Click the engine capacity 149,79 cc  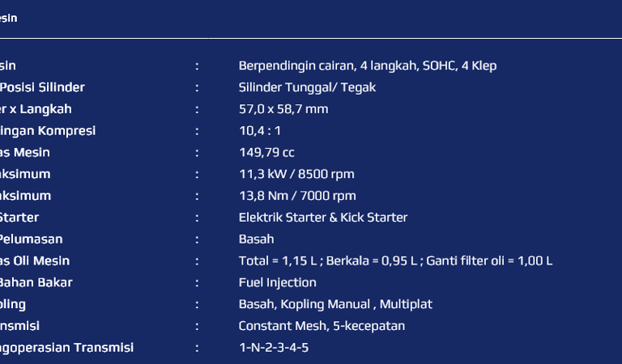click(x=266, y=153)
